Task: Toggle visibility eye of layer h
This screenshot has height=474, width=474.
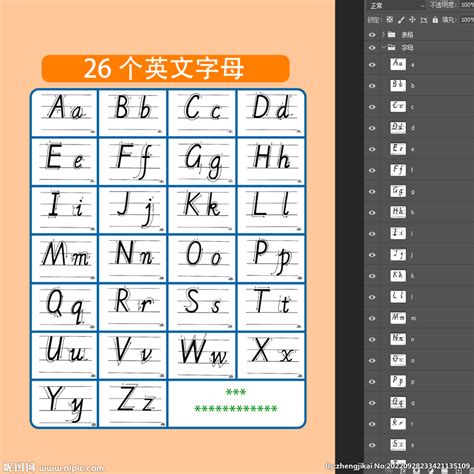Action: (372, 213)
